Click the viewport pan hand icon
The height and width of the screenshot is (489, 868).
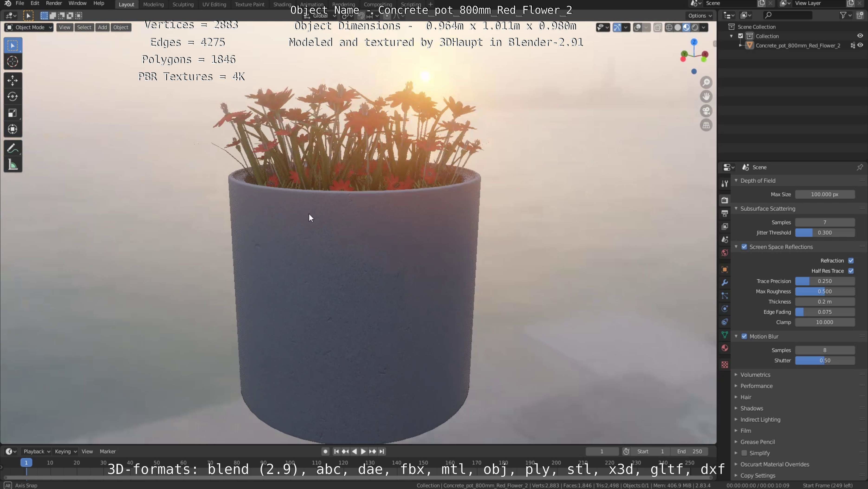[x=706, y=97]
